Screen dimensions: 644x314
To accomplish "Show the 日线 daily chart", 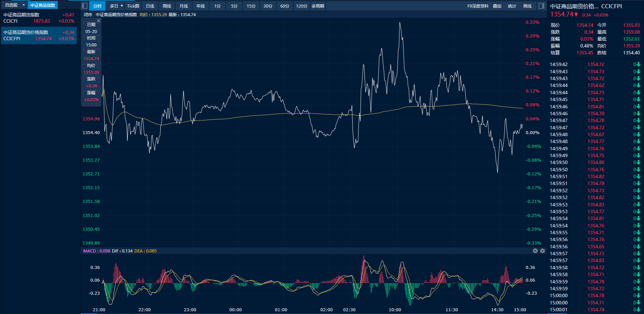I will (x=150, y=6).
